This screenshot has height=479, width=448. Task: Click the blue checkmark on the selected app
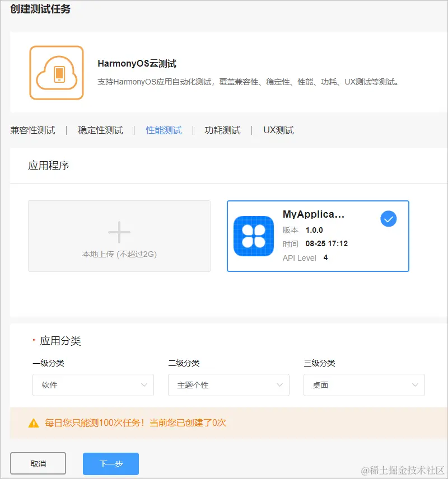(x=388, y=219)
